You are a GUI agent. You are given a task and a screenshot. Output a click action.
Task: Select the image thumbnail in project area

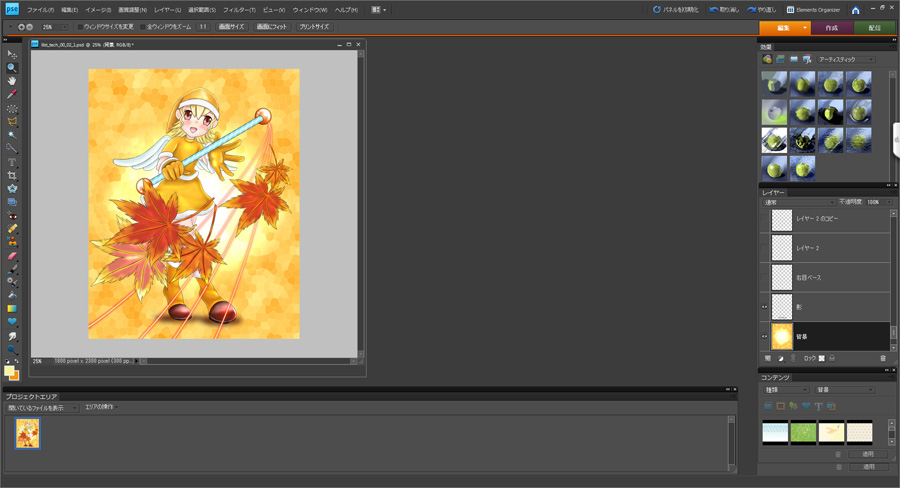(28, 433)
